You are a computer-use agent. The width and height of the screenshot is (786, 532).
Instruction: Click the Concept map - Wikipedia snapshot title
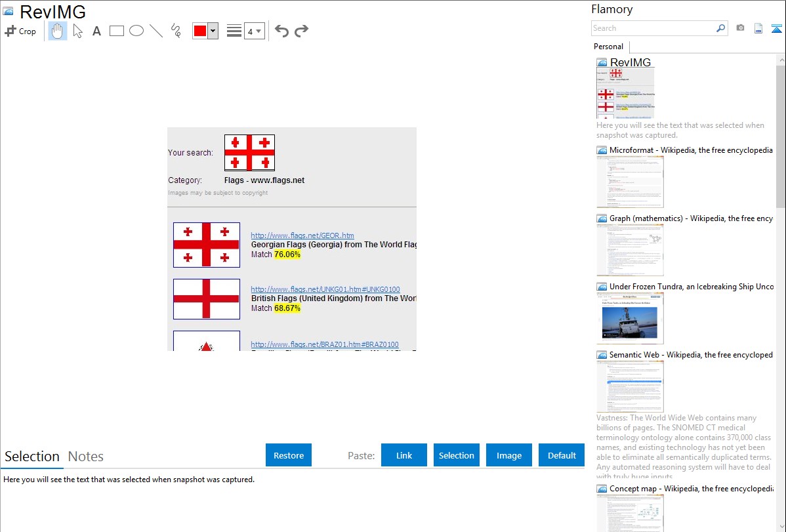(x=692, y=488)
